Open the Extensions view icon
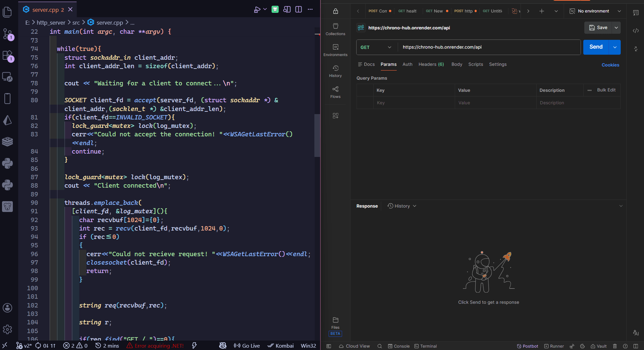644x350 pixels. point(7,55)
